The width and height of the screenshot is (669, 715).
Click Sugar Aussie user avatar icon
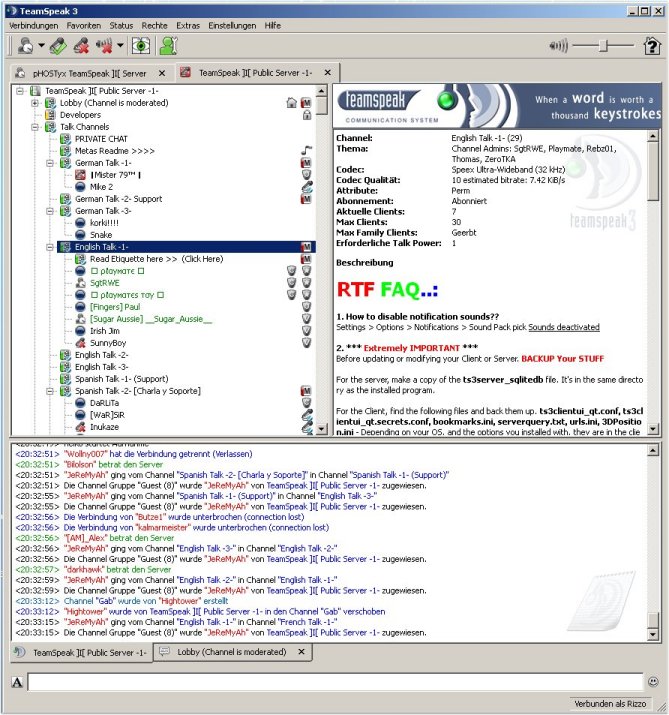coord(80,319)
